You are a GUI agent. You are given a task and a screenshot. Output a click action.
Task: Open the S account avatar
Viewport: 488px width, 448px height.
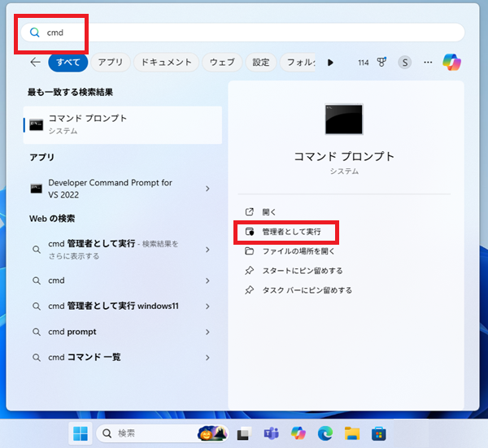(x=404, y=63)
